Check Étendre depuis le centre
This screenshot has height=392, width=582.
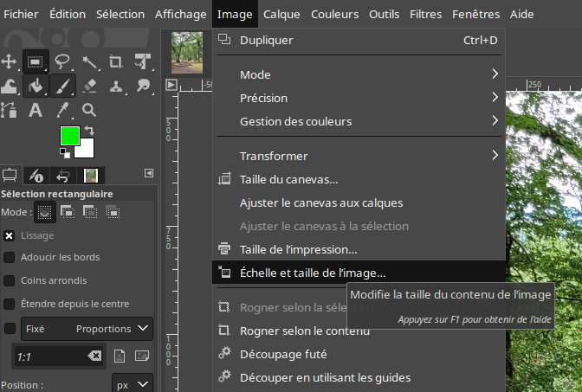(x=10, y=304)
